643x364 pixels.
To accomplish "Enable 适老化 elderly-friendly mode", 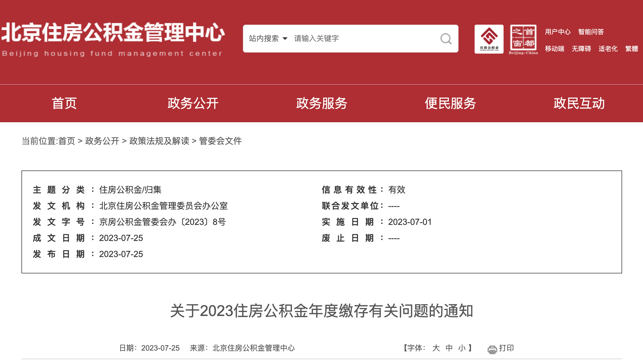I will tap(608, 49).
